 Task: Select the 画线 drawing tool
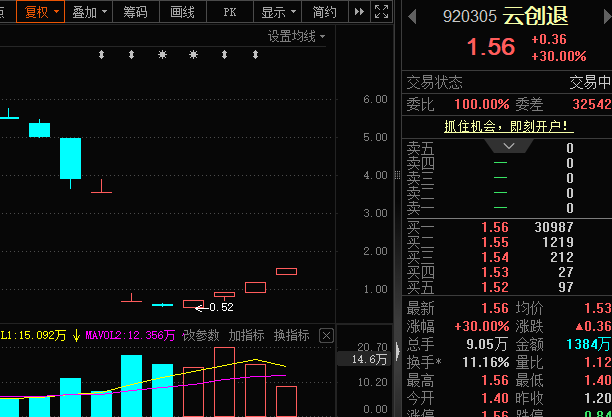[182, 12]
